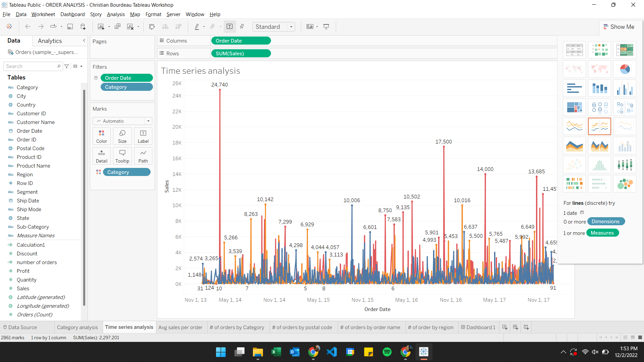Collapse the Analytics sidebar with the arrow
Viewport: 644px width, 362px height.
pos(84,40)
